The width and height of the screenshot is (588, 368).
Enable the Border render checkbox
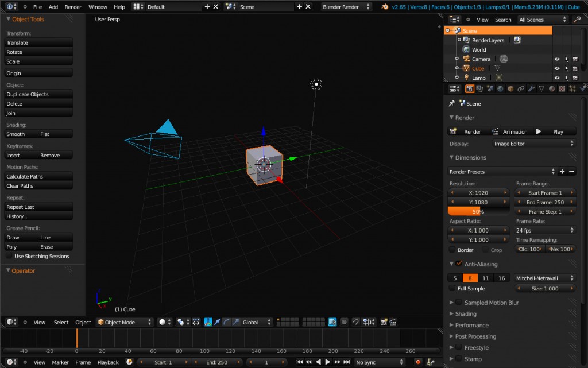(454, 250)
